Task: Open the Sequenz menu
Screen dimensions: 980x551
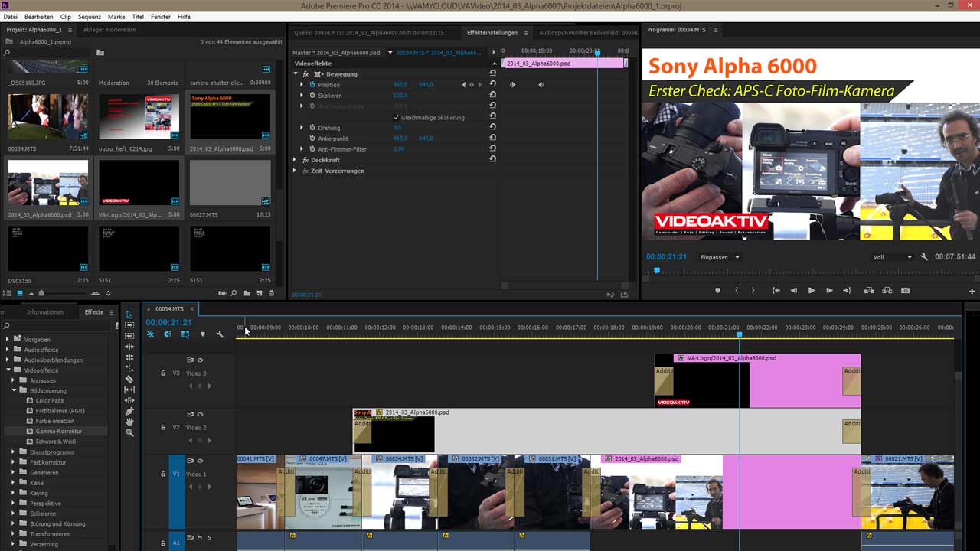Action: [90, 16]
